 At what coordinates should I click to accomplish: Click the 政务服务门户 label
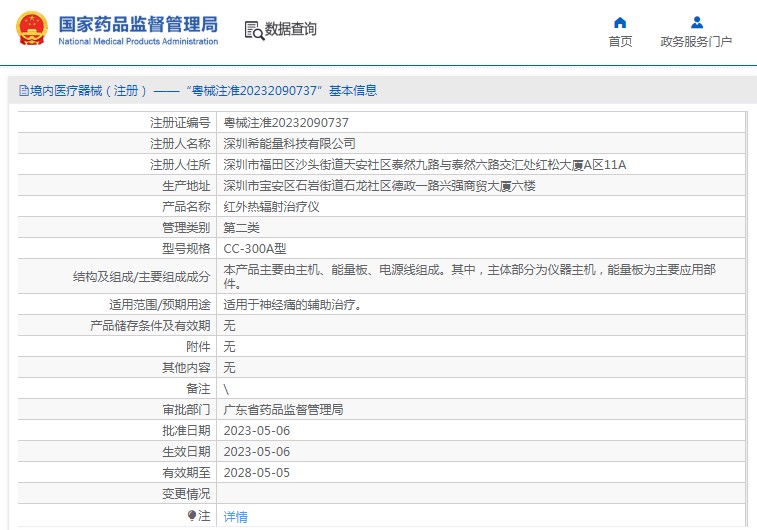click(696, 42)
